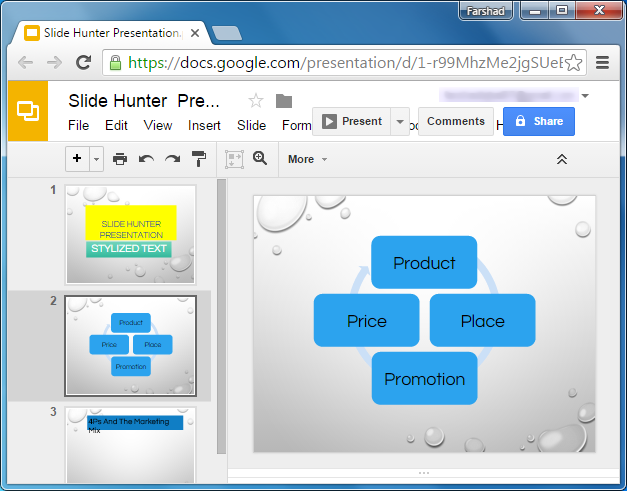Click the blue Share button
Screen dimensions: 627x491
click(x=538, y=122)
